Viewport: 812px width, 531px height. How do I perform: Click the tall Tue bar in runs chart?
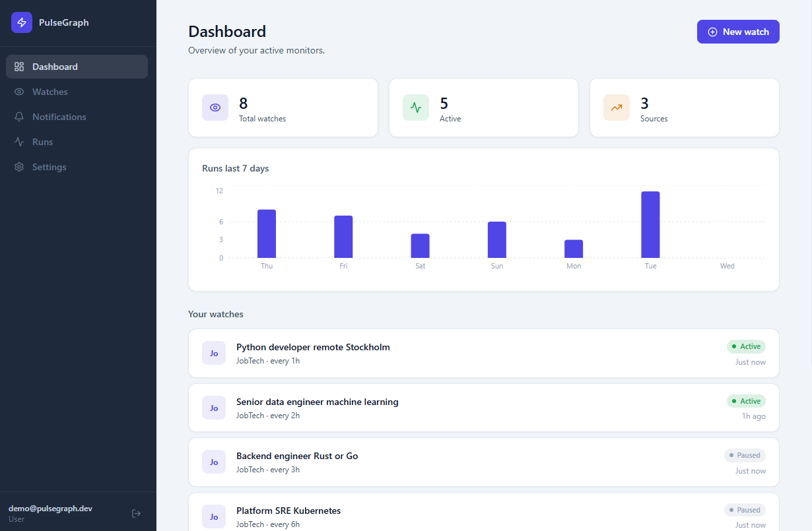coord(650,224)
